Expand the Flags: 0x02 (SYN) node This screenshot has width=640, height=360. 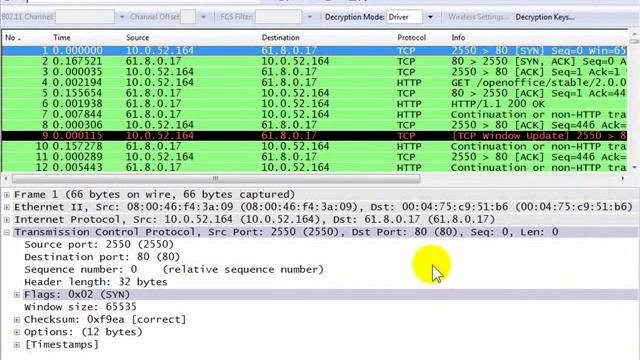click(17, 295)
